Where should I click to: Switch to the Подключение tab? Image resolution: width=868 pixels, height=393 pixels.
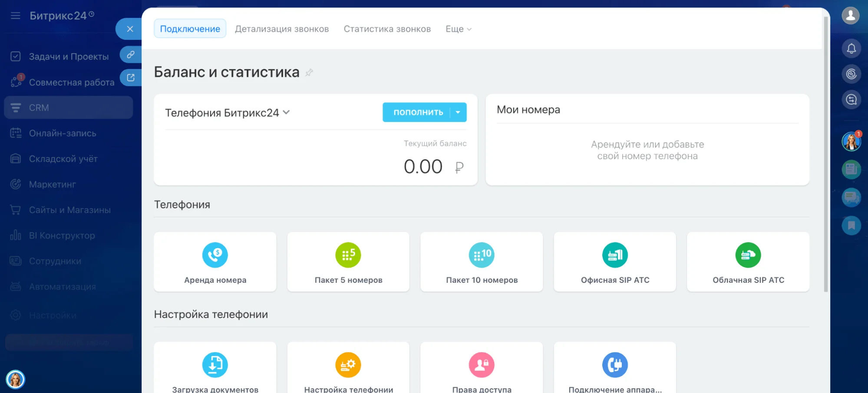coord(190,29)
